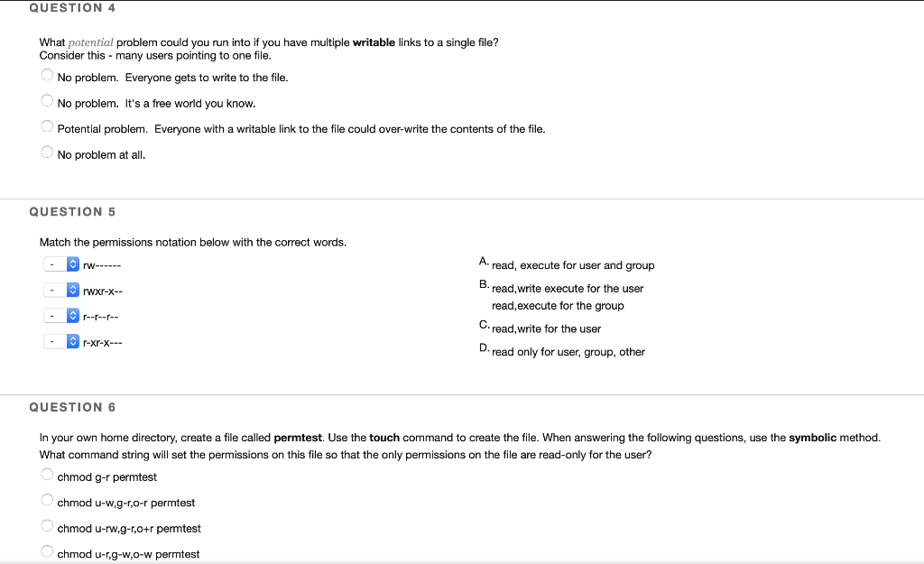Choose "No problem. It's a free world you know."
Viewport: 924px width, 564px height.
tap(46, 100)
